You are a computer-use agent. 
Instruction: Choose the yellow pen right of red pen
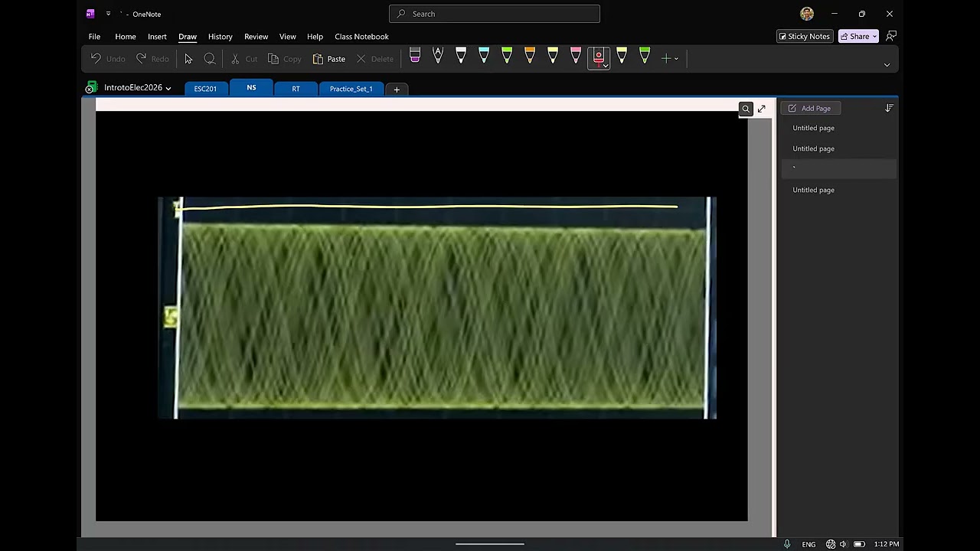tap(622, 55)
